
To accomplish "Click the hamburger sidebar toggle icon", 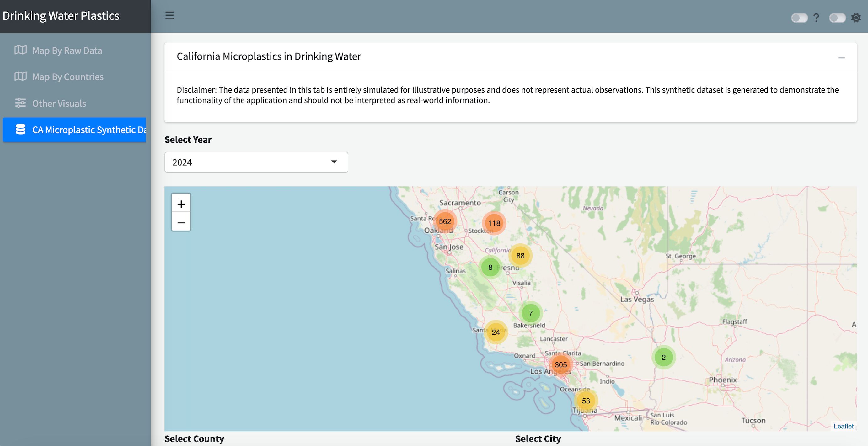I will [x=169, y=15].
